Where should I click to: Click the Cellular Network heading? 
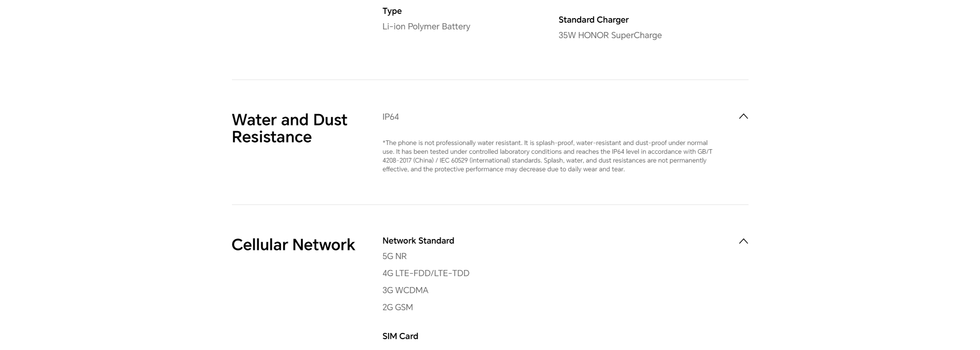click(x=293, y=244)
